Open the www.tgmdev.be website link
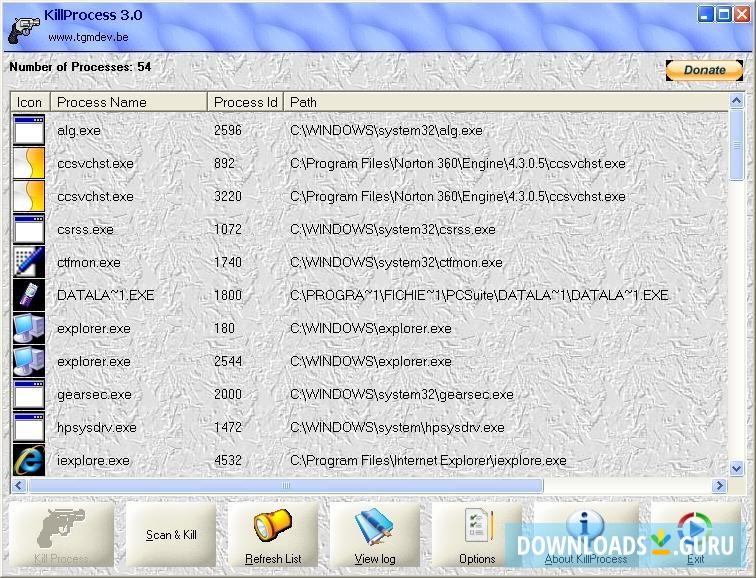The width and height of the screenshot is (756, 578). click(88, 37)
